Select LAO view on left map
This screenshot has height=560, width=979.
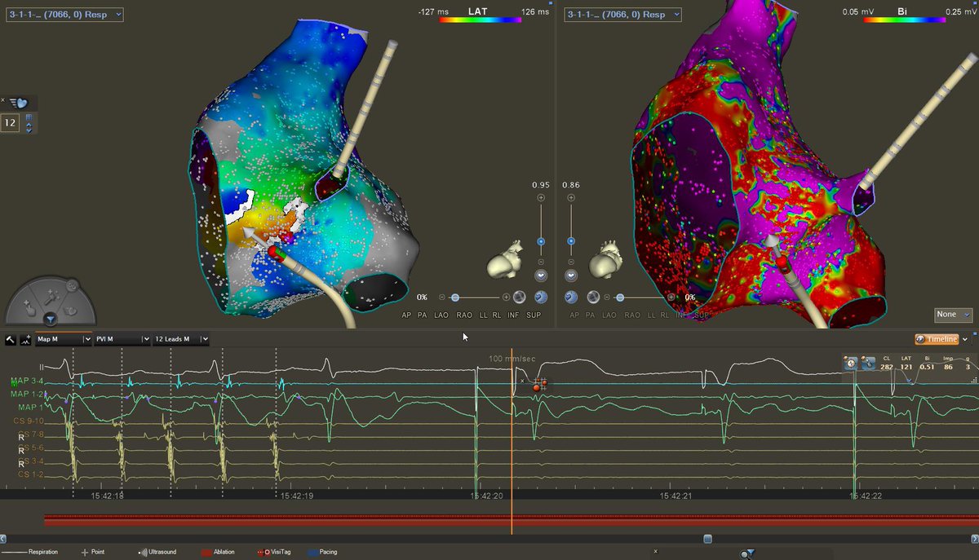pyautogui.click(x=441, y=315)
